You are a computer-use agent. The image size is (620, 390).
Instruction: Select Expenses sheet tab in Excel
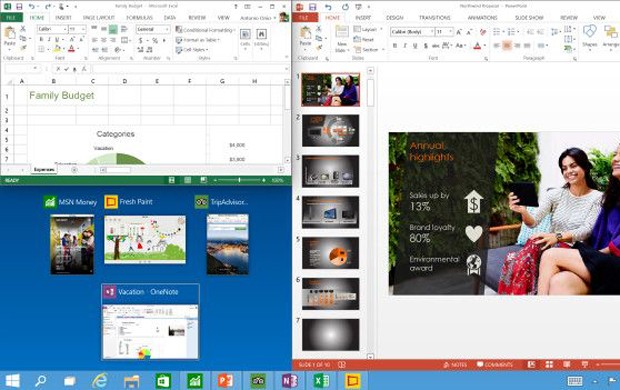pyautogui.click(x=44, y=170)
